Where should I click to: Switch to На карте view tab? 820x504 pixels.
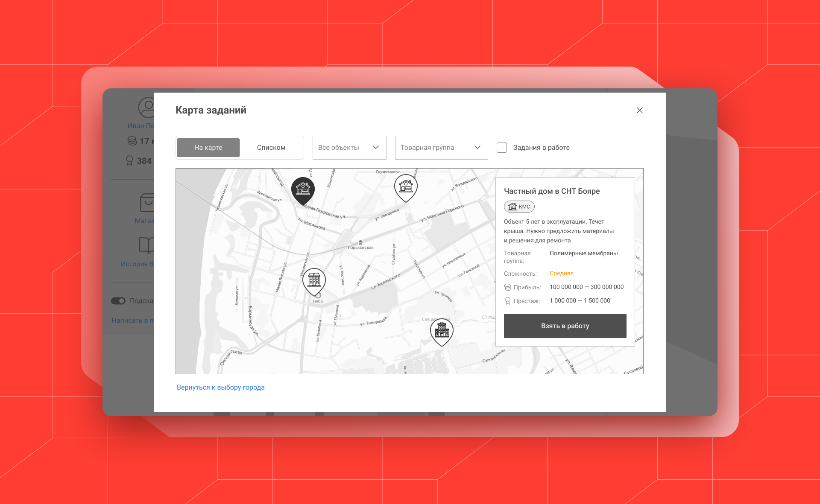(208, 148)
